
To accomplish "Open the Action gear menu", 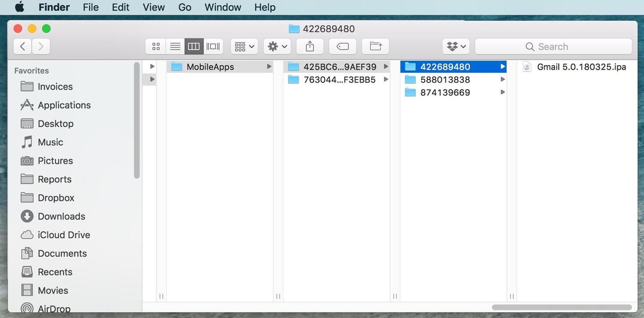I will pos(277,47).
